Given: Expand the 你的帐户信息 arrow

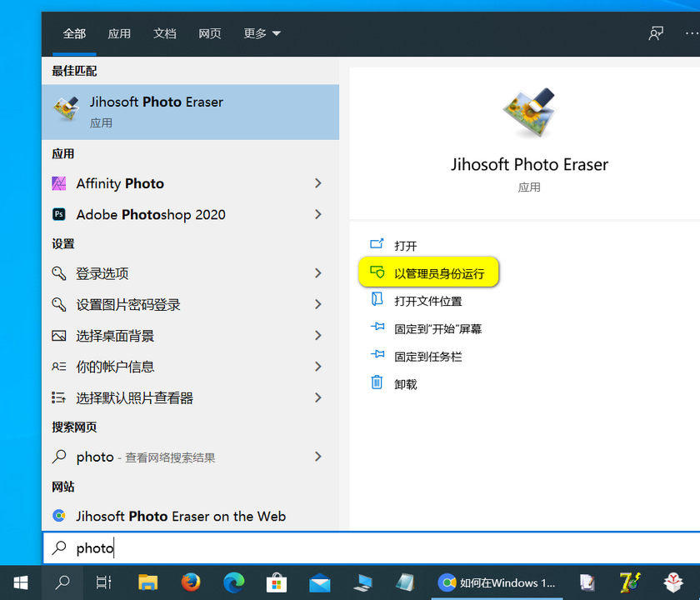Looking at the screenshot, I should 317,367.
